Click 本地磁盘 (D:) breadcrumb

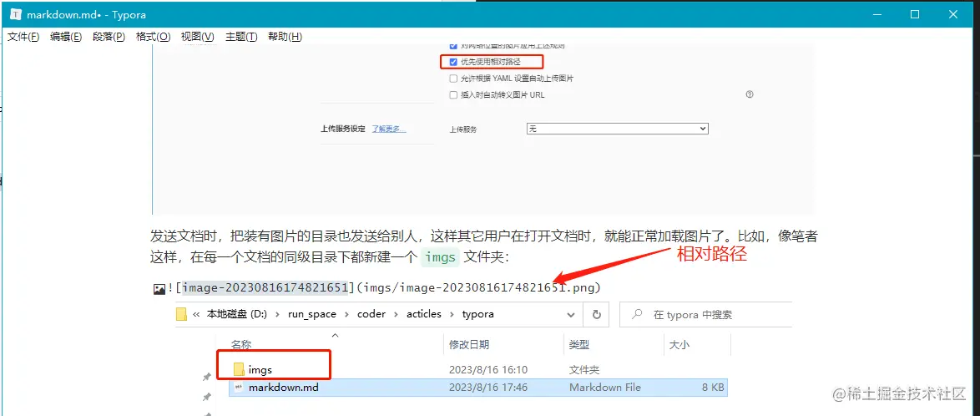pyautogui.click(x=237, y=314)
